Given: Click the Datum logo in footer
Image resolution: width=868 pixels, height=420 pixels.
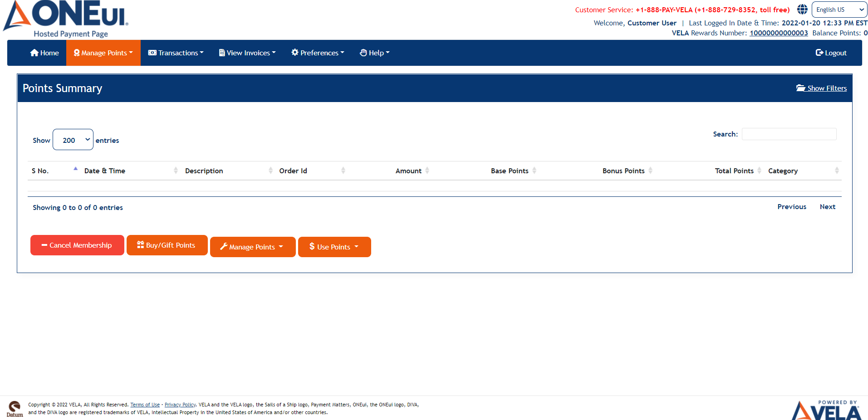Looking at the screenshot, I should point(15,409).
